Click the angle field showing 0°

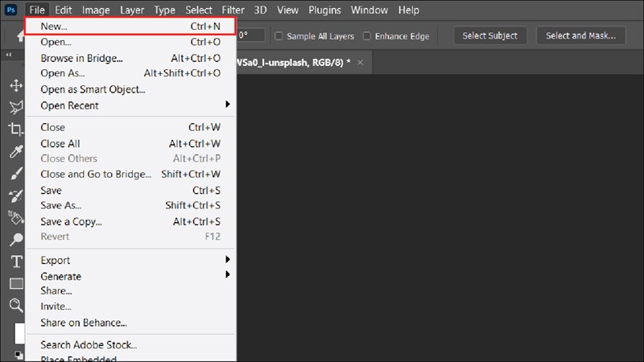(250, 35)
